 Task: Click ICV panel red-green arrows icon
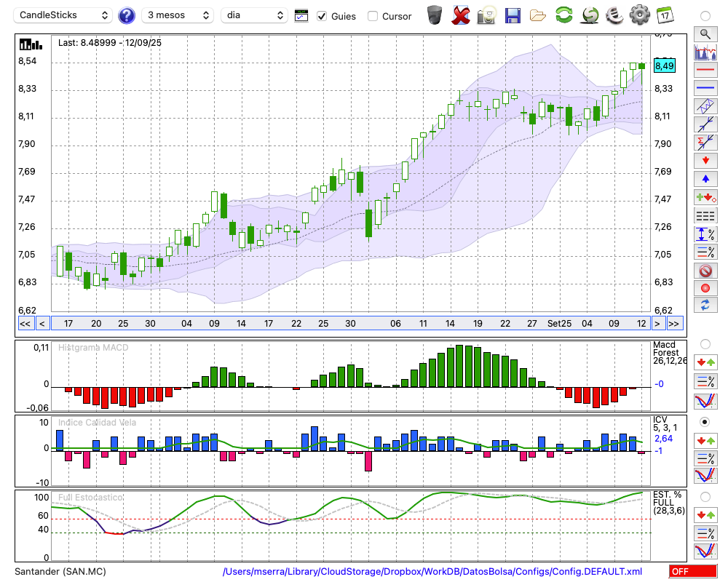pos(705,440)
